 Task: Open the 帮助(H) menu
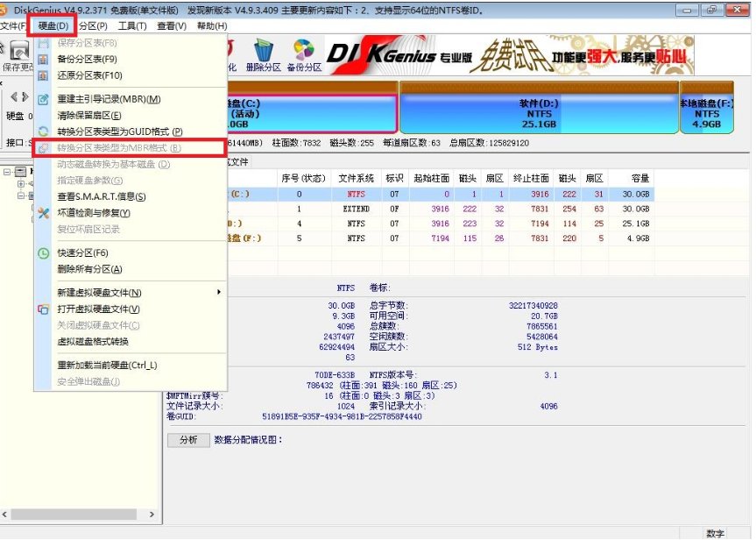[x=212, y=26]
